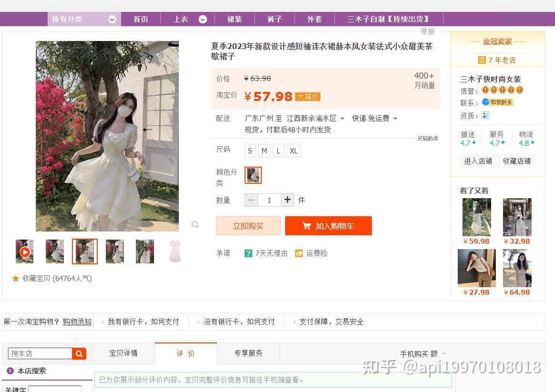Open the 尺码助手 size assistant link
Viewport: 555px width, 392px height.
pos(428,138)
